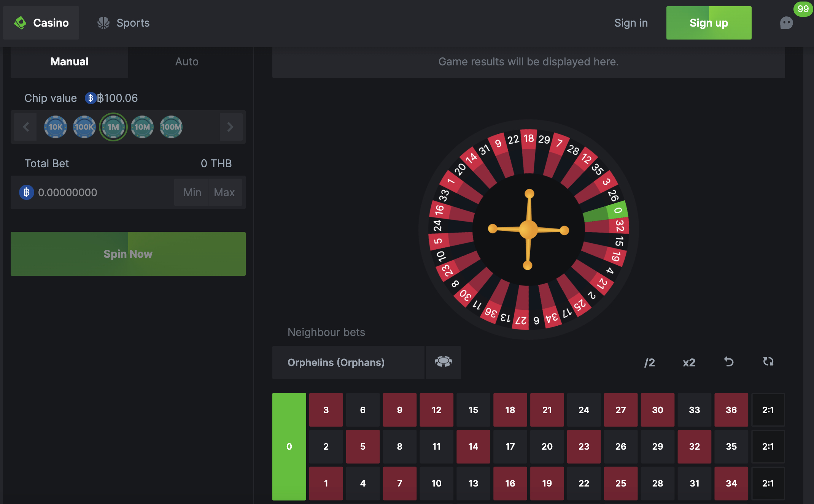814x504 pixels.
Task: Place chip on red 14
Action: tap(474, 447)
